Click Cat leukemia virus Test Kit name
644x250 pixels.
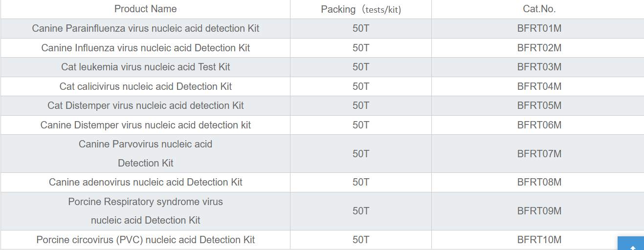pyautogui.click(x=146, y=67)
